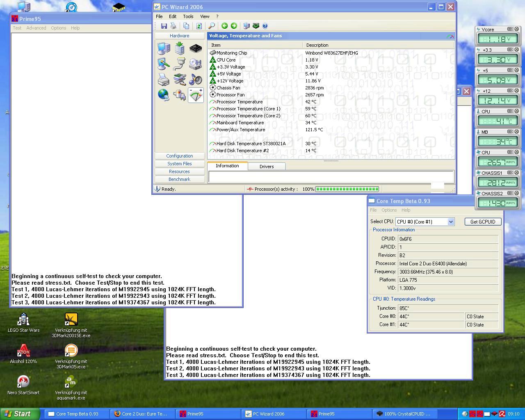Image resolution: width=525 pixels, height=420 pixels.
Task: Open Alcohol 120% desktop shortcut
Action: (23, 354)
